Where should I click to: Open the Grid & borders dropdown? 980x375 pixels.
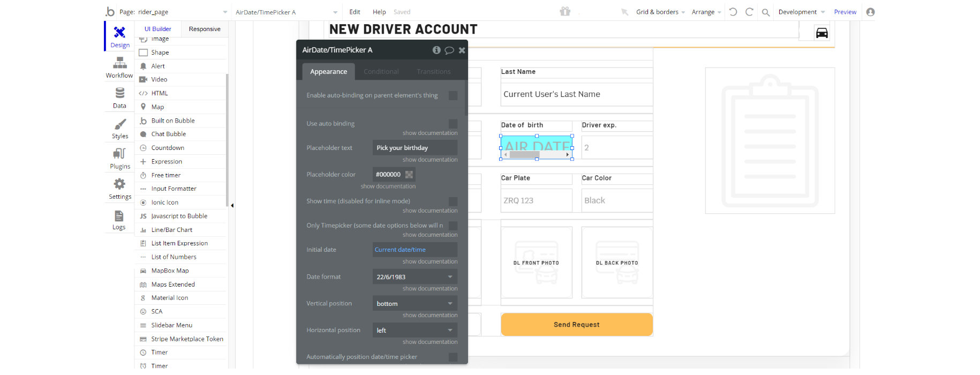click(660, 12)
